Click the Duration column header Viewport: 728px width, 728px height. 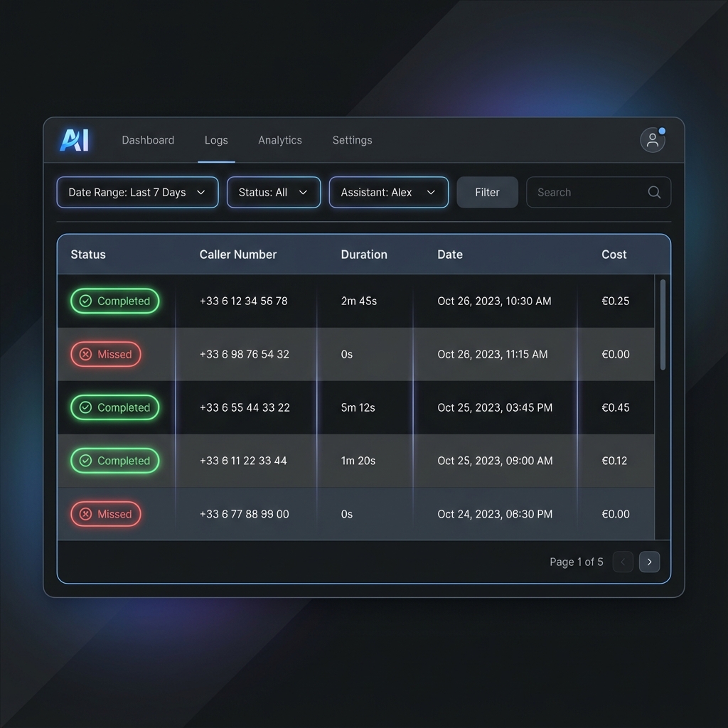pos(364,255)
